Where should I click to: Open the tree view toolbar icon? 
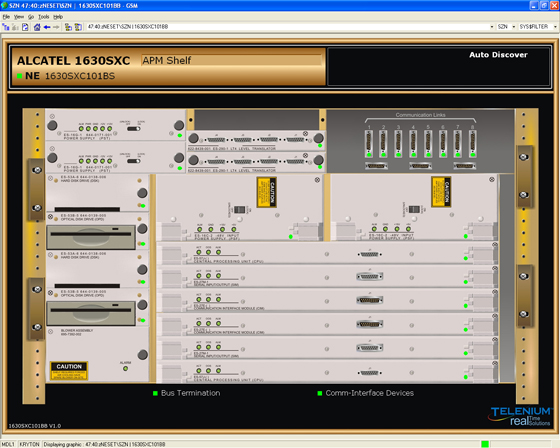[6, 27]
